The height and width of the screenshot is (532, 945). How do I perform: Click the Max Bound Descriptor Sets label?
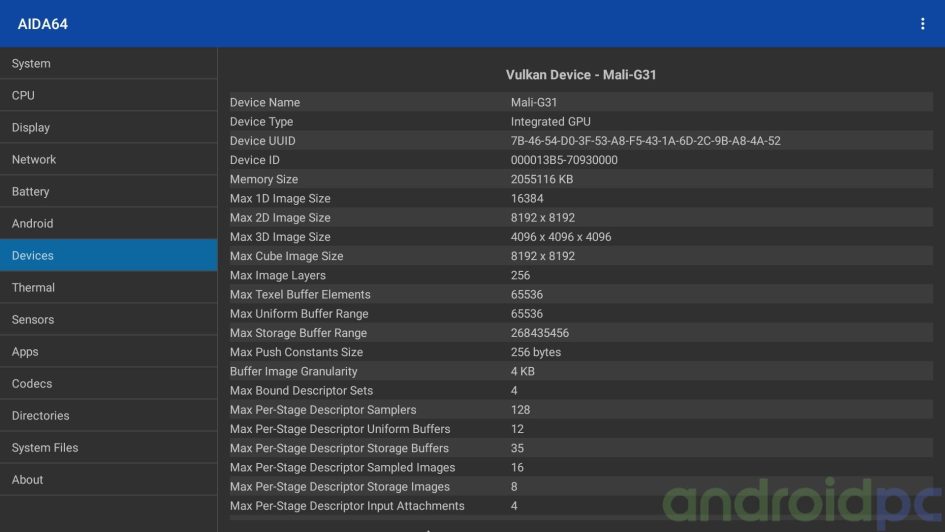point(301,391)
